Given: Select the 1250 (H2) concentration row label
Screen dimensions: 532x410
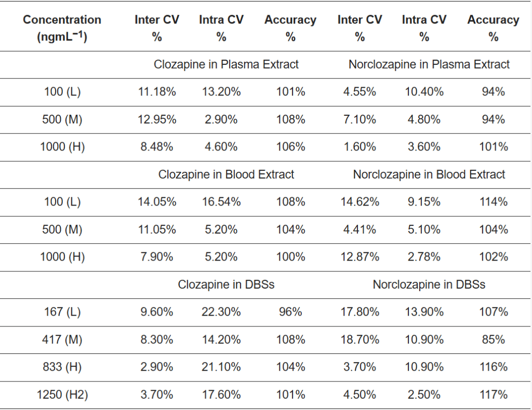Looking at the screenshot, I should [x=62, y=394].
